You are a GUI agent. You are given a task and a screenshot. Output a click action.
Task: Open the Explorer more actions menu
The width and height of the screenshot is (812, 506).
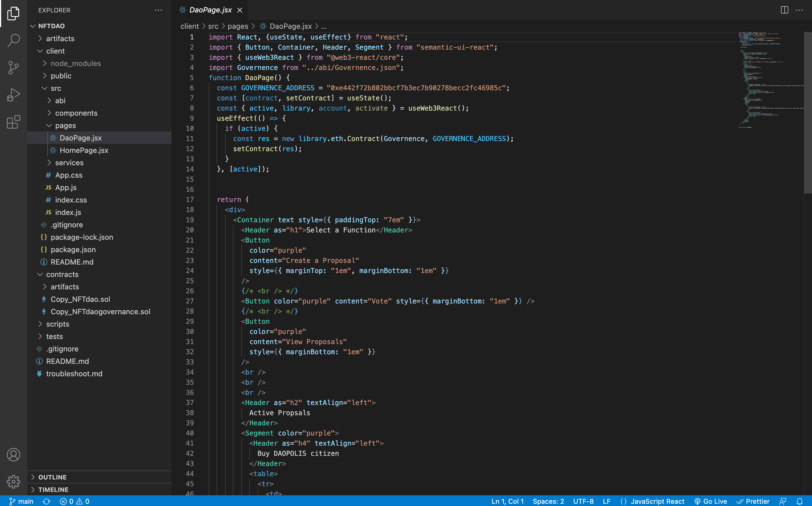158,10
